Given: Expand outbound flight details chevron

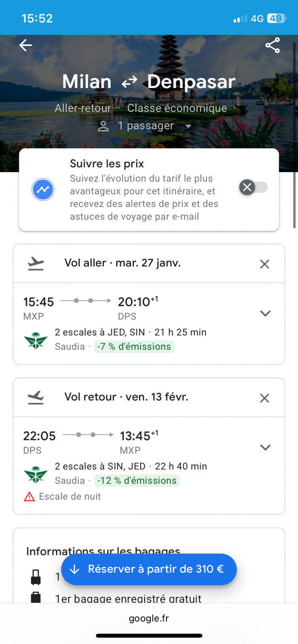Looking at the screenshot, I should click(265, 314).
